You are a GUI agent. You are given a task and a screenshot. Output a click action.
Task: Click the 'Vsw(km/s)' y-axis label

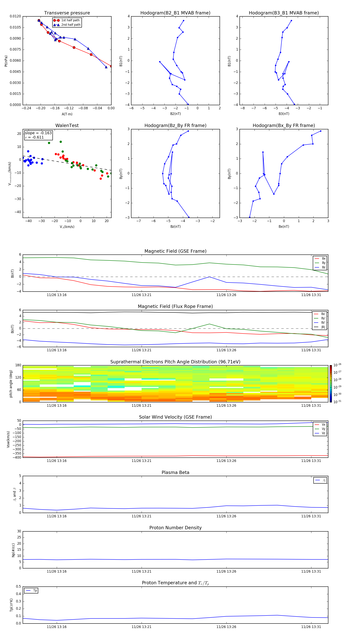coord(8,439)
